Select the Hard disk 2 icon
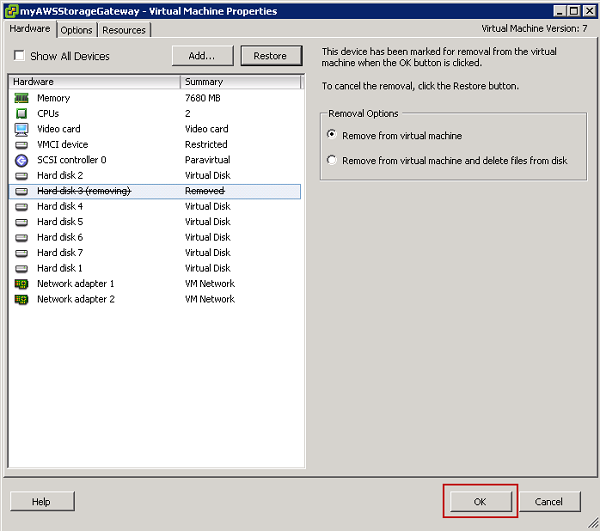This screenshot has height=531, width=600. point(22,176)
